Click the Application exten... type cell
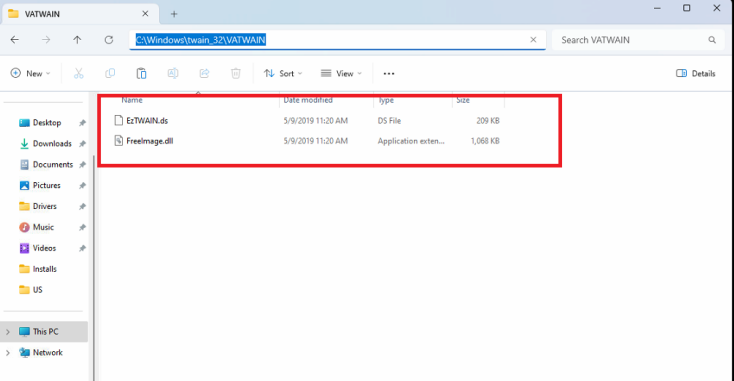 (x=411, y=141)
